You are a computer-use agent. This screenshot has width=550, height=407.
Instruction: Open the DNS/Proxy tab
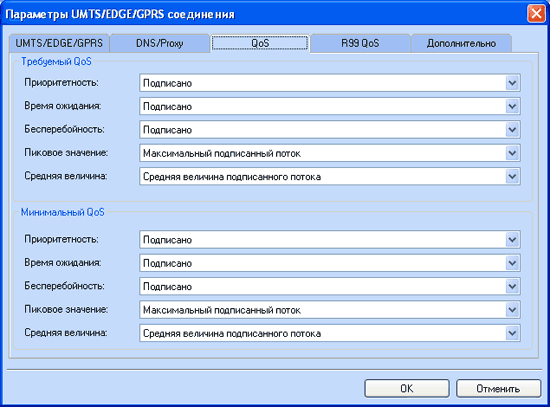pyautogui.click(x=160, y=44)
